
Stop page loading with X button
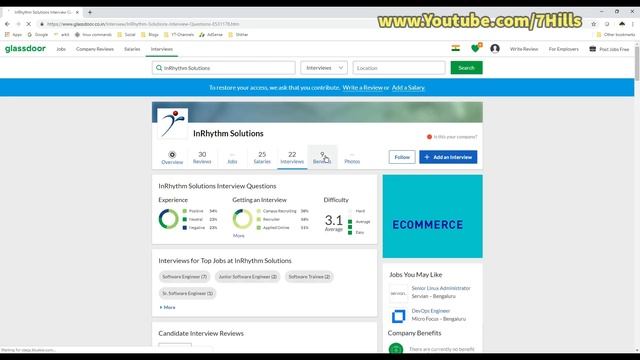pyautogui.click(x=29, y=24)
